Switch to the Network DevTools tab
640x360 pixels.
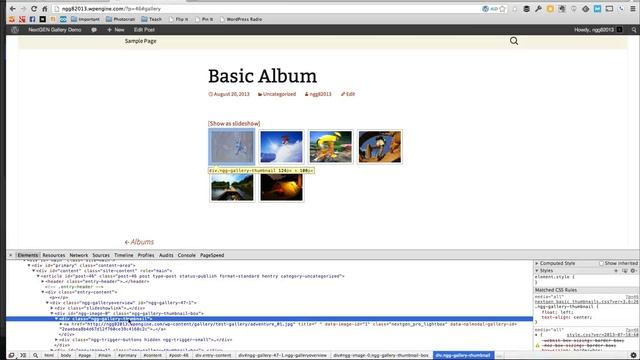[79, 255]
